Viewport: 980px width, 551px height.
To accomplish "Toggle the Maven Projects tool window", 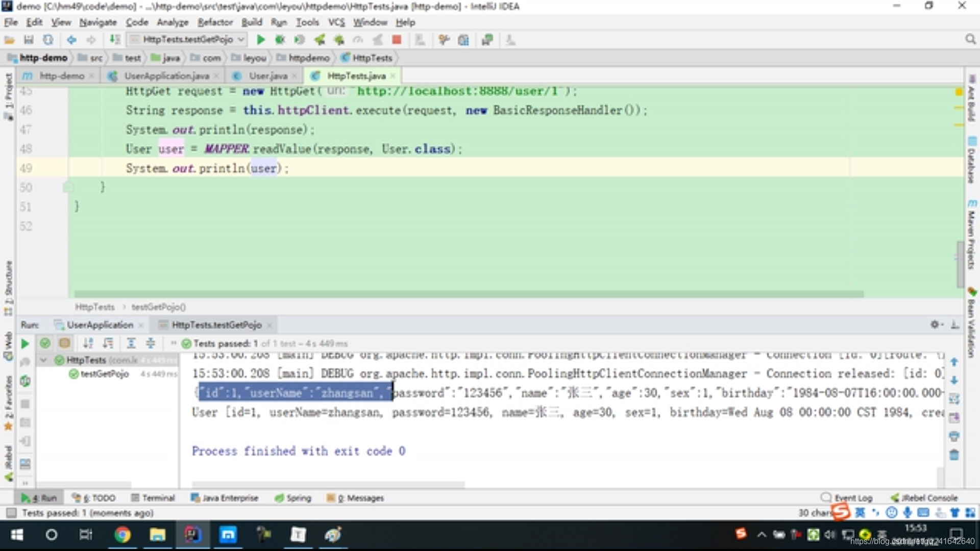I will (972, 235).
